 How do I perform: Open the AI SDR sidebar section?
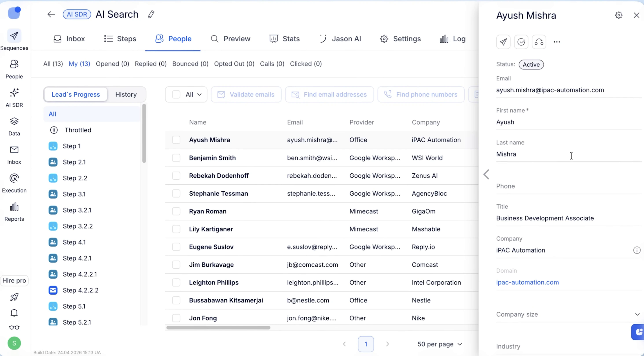click(14, 97)
